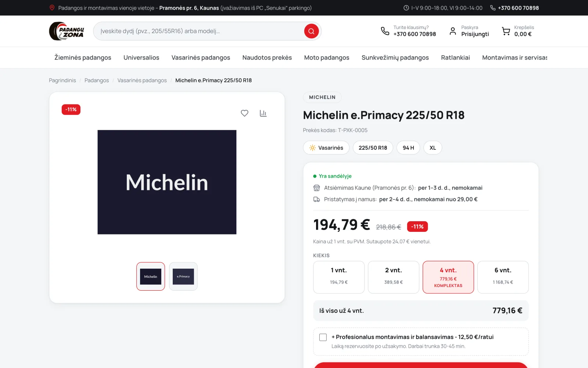
Task: Open Žieminės padangos menu
Action: coord(83,57)
